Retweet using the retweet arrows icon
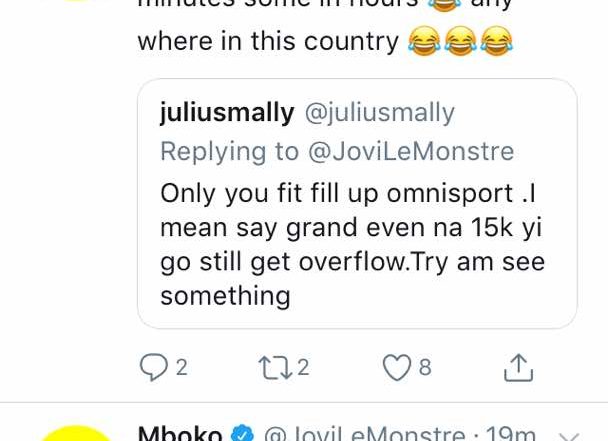608x441 pixels. (x=274, y=368)
